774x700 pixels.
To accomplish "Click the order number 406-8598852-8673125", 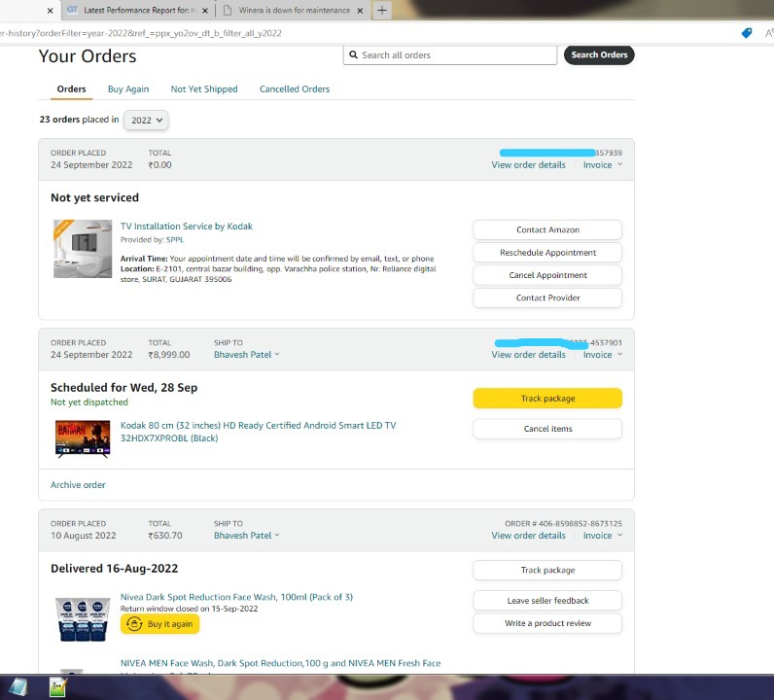I will click(x=580, y=524).
